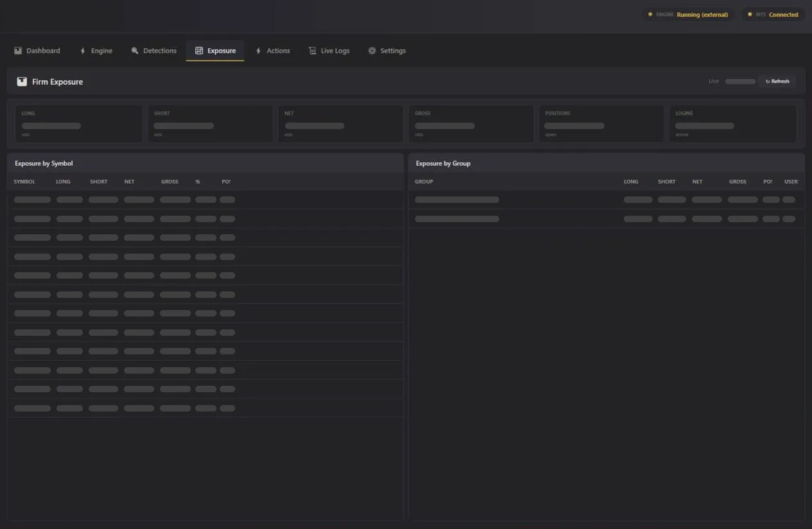Sort by SYMBOL column header
The image size is (812, 529).
[x=24, y=182]
